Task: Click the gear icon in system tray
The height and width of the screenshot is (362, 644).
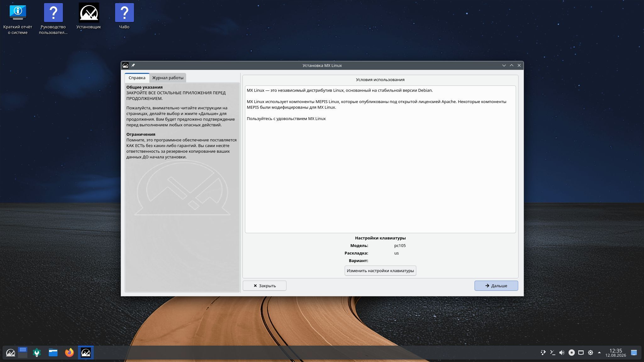Action: [591, 353]
